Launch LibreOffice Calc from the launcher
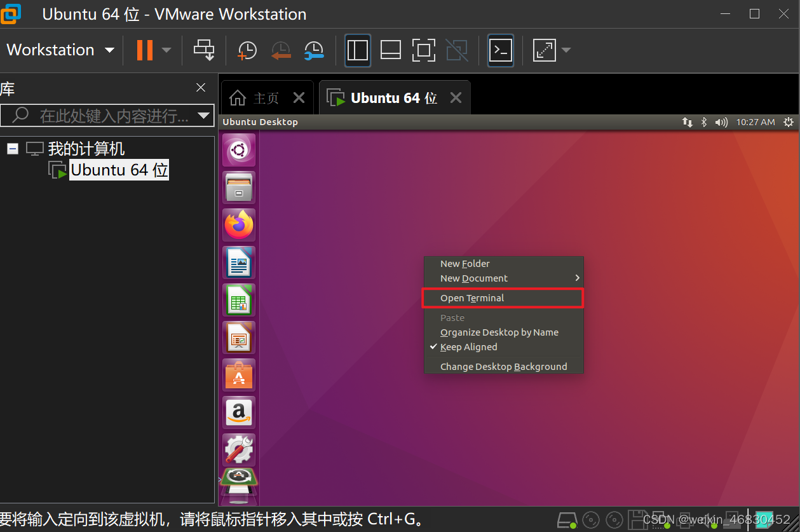The image size is (800, 532). (239, 300)
